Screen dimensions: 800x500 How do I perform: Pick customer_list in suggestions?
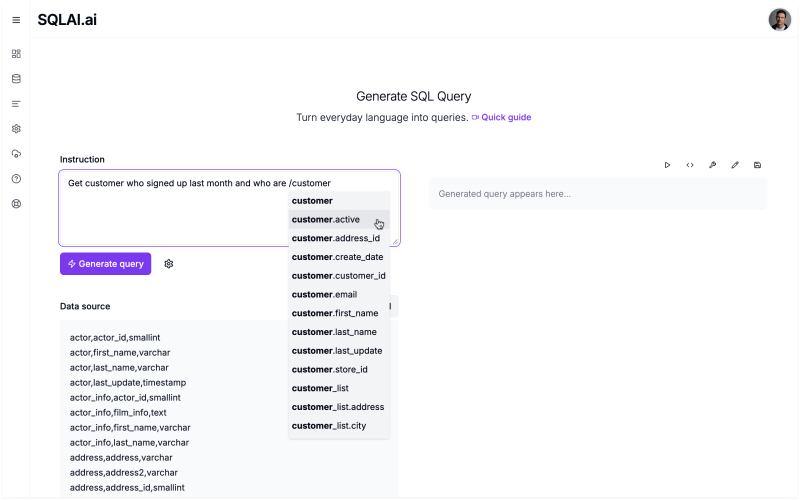(339, 388)
